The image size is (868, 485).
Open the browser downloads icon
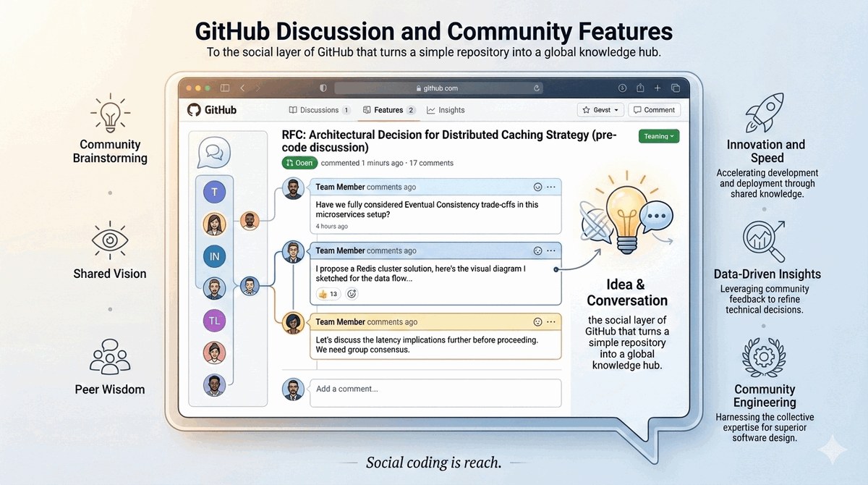click(x=622, y=88)
